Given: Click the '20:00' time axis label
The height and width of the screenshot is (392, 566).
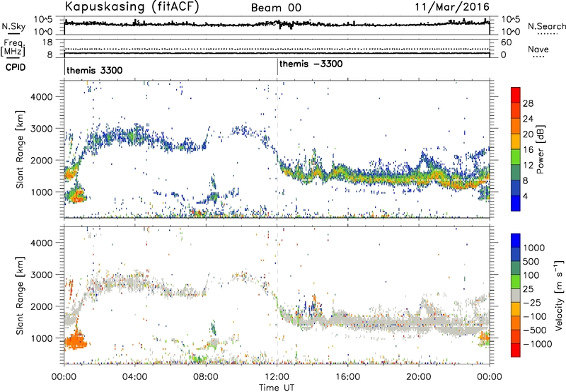Looking at the screenshot, I should coord(419,377).
